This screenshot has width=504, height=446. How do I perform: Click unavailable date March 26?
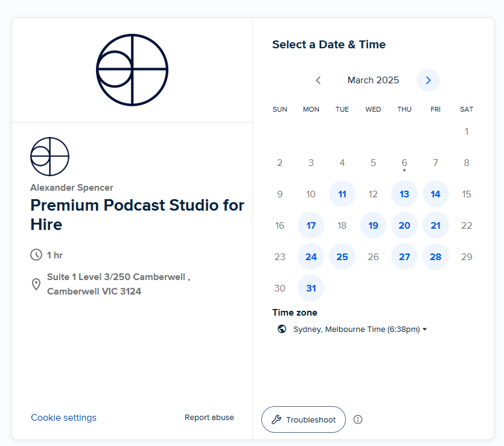pyautogui.click(x=373, y=256)
